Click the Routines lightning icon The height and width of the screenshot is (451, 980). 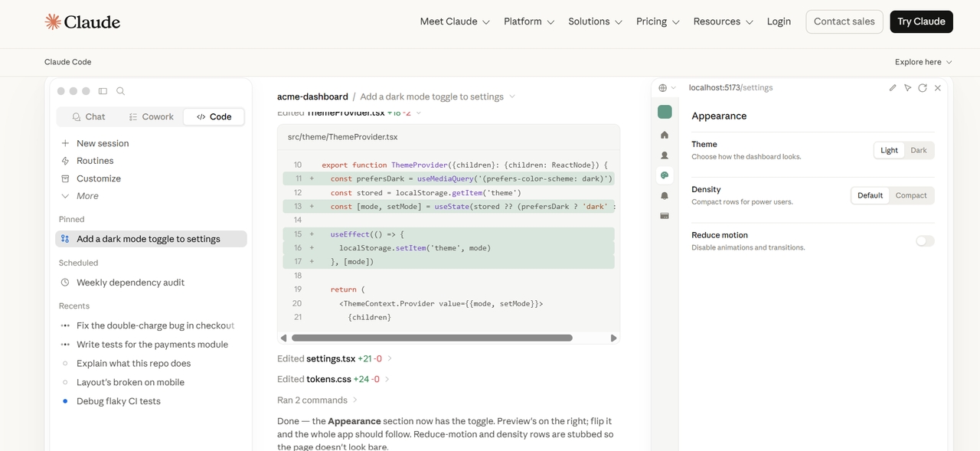click(x=65, y=161)
